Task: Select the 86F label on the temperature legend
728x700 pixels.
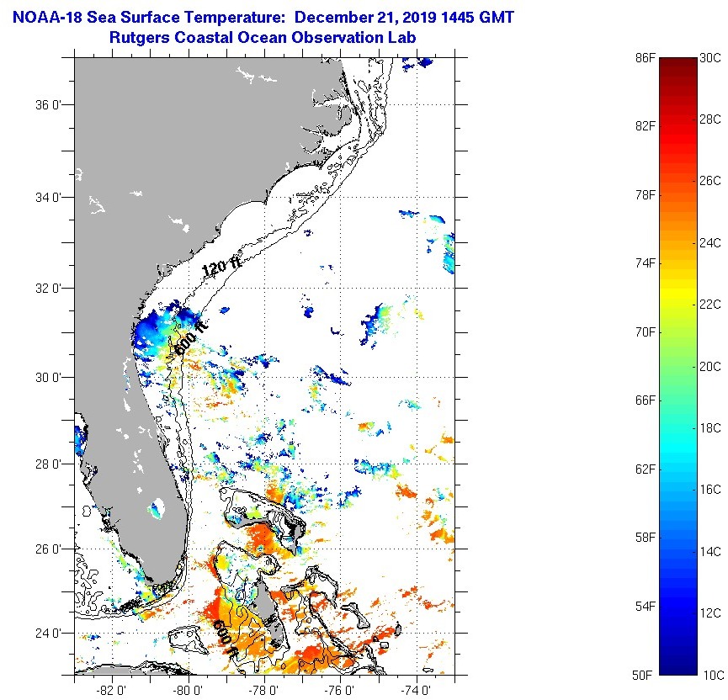Action: coord(645,58)
